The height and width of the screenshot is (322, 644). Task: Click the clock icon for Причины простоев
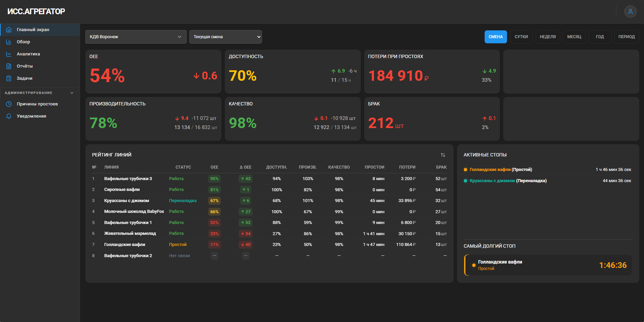point(9,104)
